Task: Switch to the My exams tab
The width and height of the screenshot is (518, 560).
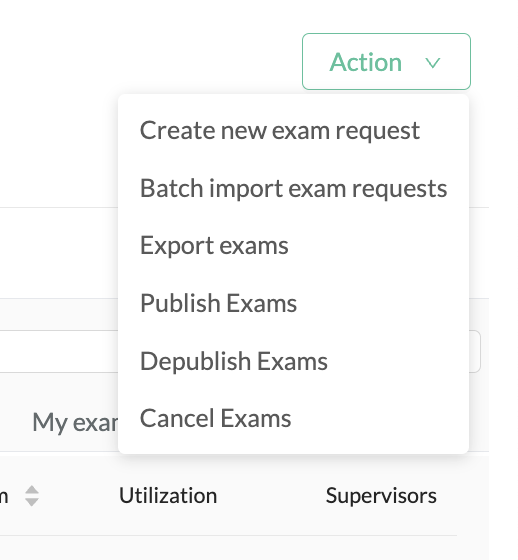Action: click(x=75, y=422)
